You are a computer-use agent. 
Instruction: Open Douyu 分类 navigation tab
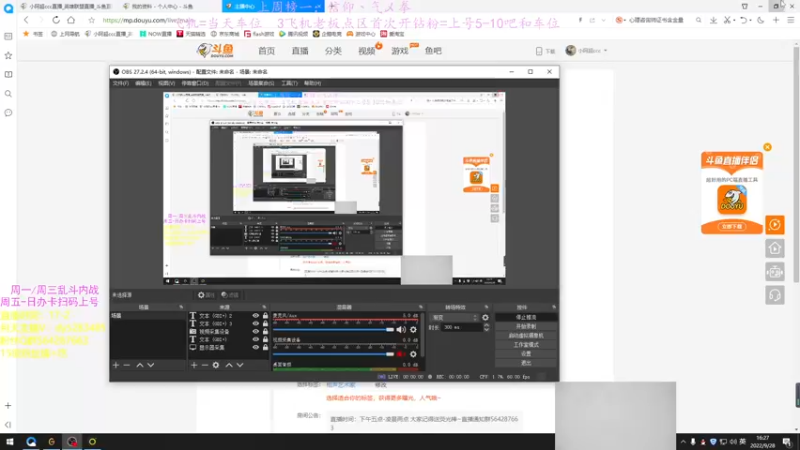(x=333, y=51)
